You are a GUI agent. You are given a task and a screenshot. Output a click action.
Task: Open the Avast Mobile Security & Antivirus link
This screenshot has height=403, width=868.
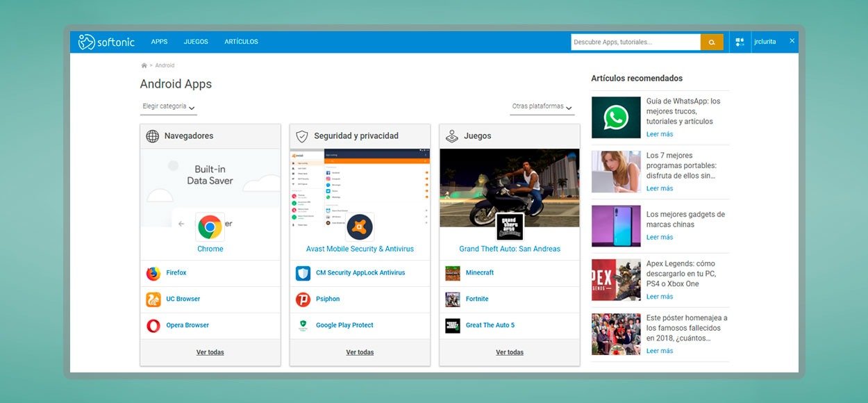click(360, 249)
